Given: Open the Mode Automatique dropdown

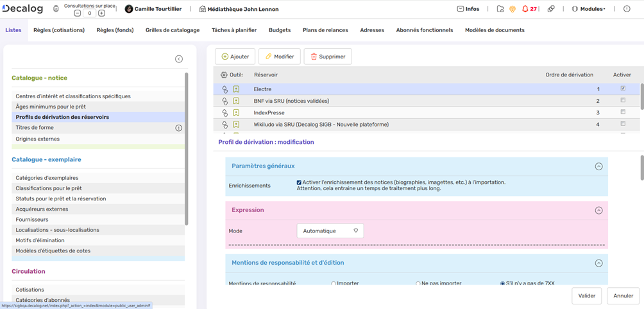Looking at the screenshot, I should [330, 231].
